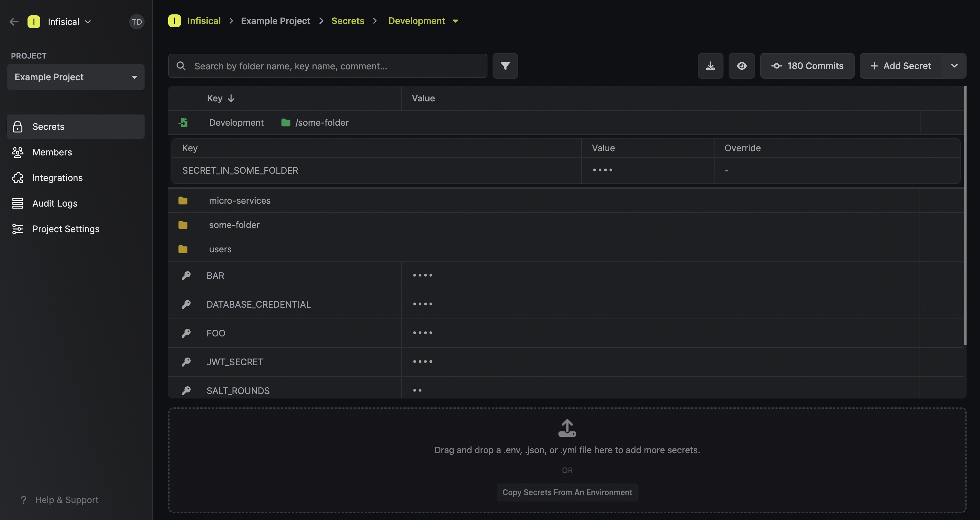Image resolution: width=980 pixels, height=520 pixels.
Task: Click the back arrow in sidebar
Action: 14,22
